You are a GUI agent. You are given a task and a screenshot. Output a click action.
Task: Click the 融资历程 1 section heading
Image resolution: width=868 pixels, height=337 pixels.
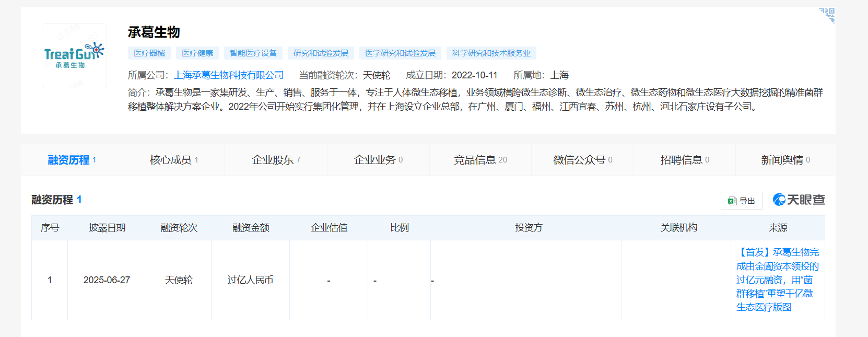pyautogui.click(x=56, y=200)
